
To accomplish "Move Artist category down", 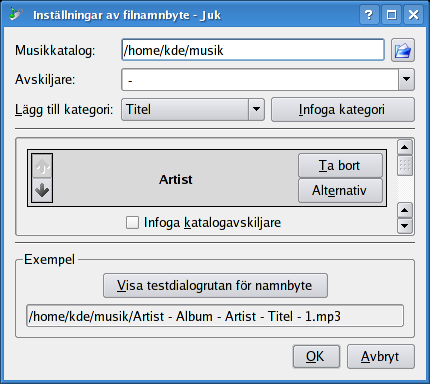I will [42, 190].
